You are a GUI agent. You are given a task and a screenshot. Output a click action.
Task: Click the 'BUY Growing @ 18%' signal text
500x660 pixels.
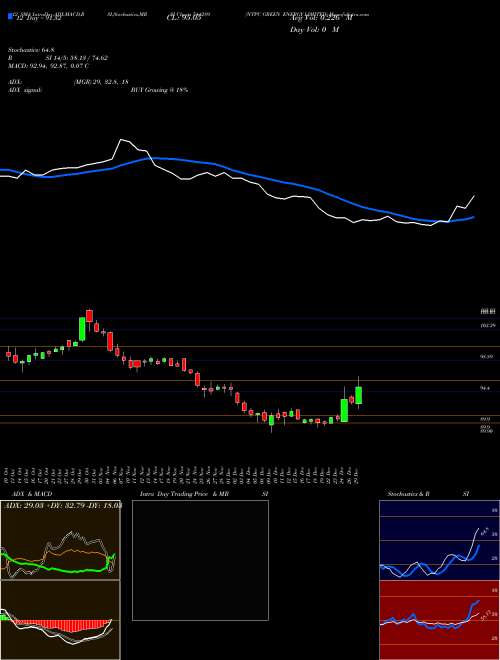click(x=159, y=90)
